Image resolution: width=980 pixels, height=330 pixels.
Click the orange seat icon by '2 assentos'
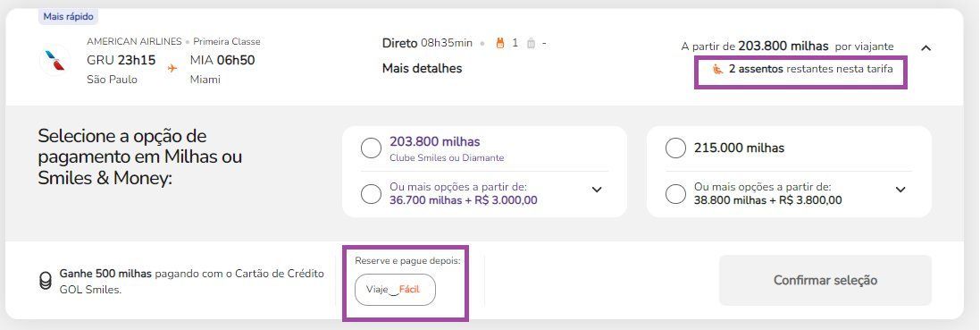tap(718, 69)
